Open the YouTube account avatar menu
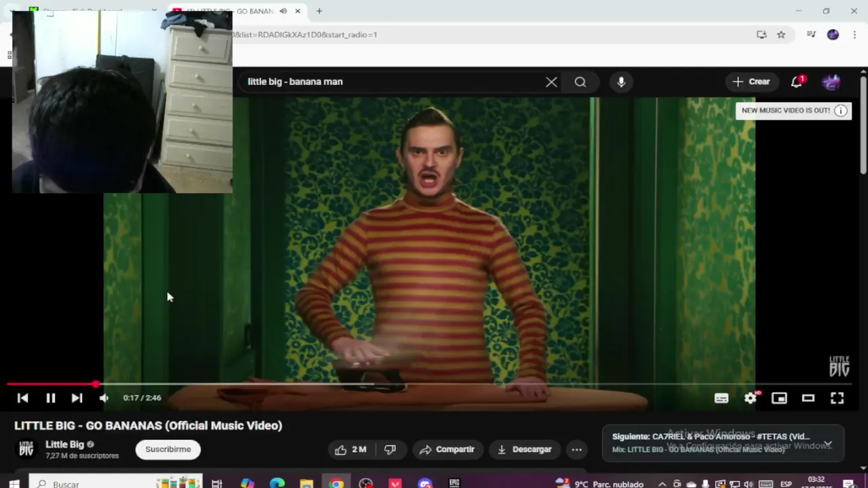Image resolution: width=868 pixels, height=488 pixels. [x=831, y=82]
